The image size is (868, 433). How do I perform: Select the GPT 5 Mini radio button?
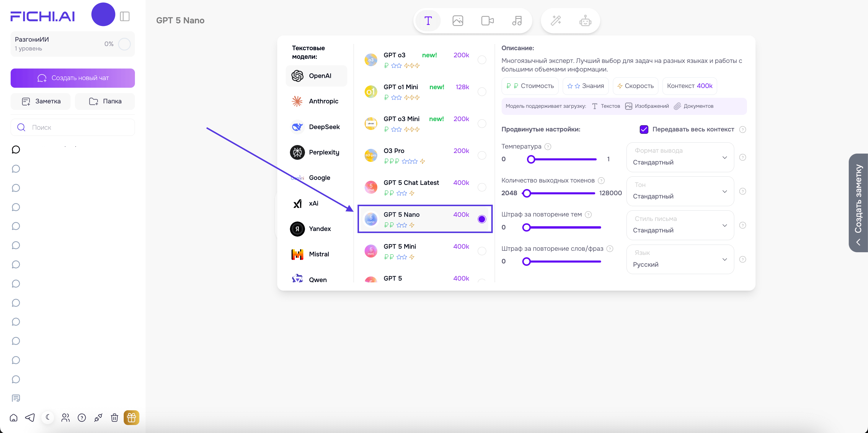(482, 251)
